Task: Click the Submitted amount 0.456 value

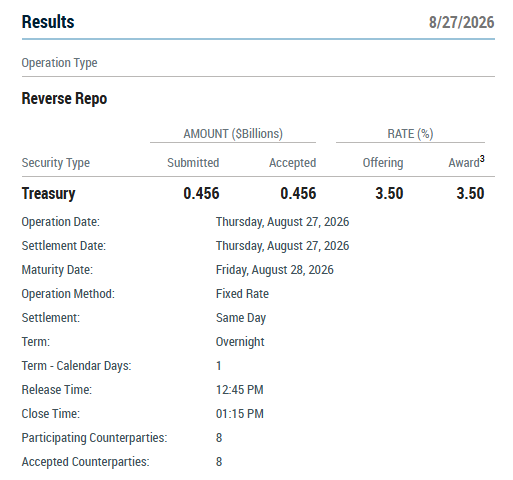Action: [201, 193]
